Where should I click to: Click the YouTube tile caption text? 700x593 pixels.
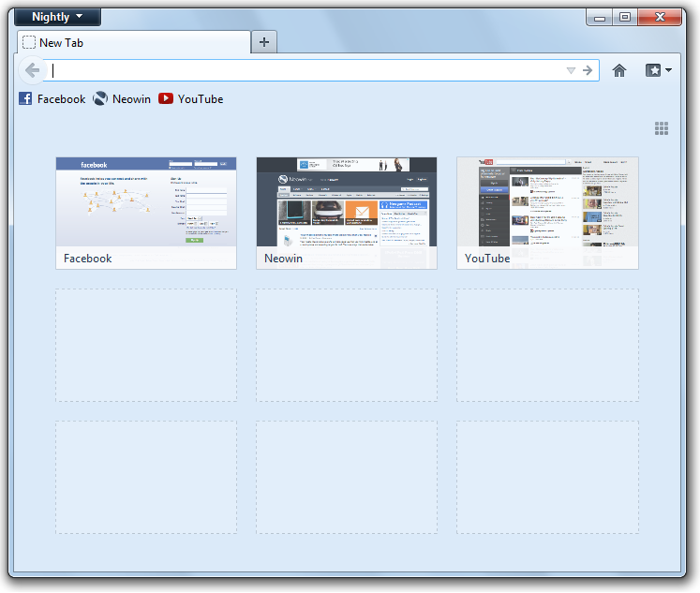[487, 259]
